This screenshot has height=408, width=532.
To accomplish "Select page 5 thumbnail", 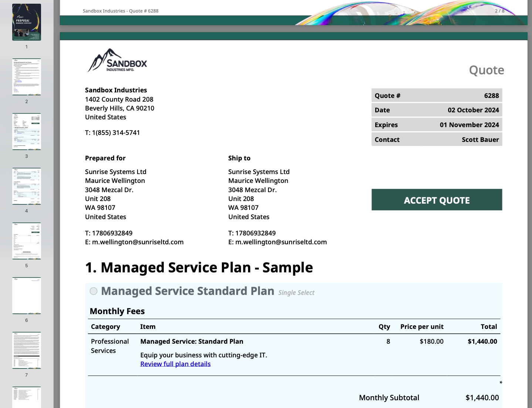I will tap(27, 241).
